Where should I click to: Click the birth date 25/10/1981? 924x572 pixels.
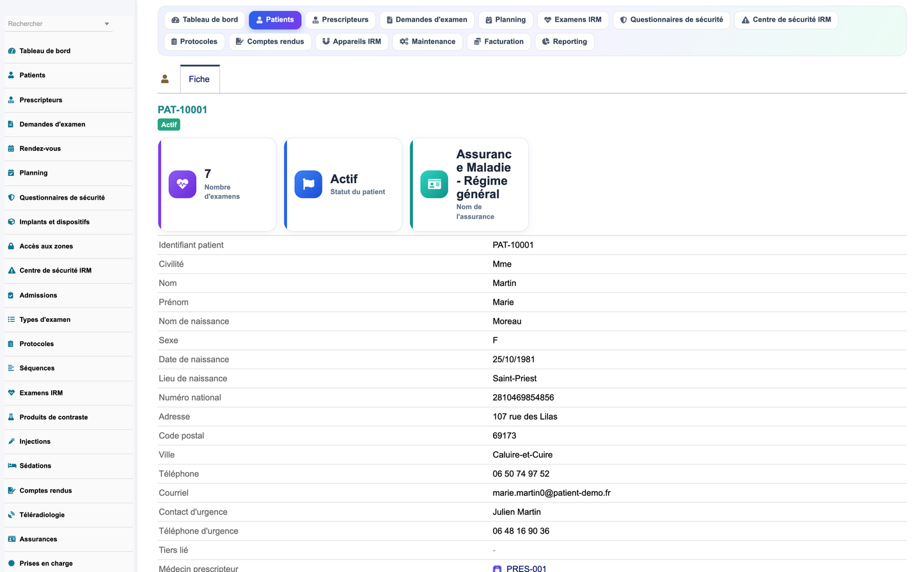[x=514, y=360]
